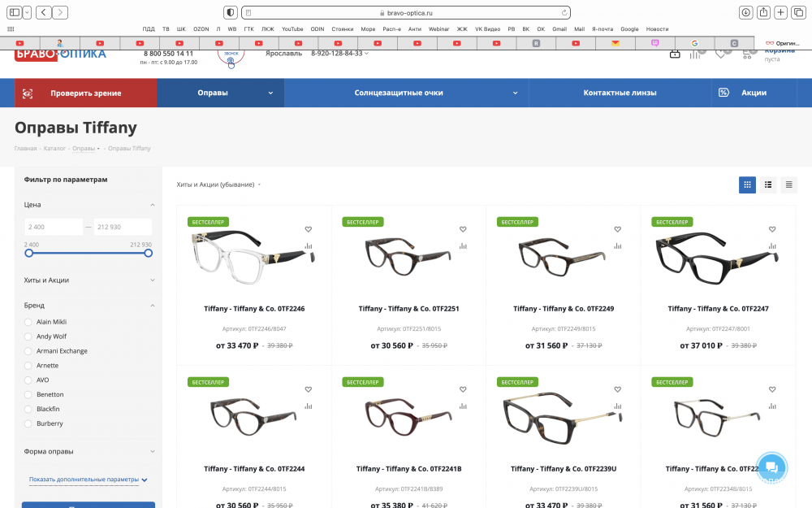Open a new tab with plus icon
The height and width of the screenshot is (508, 812).
click(781, 12)
